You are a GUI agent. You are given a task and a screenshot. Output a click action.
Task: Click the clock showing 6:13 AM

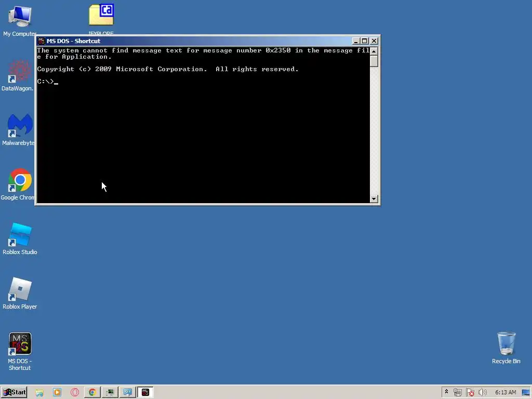(506, 392)
